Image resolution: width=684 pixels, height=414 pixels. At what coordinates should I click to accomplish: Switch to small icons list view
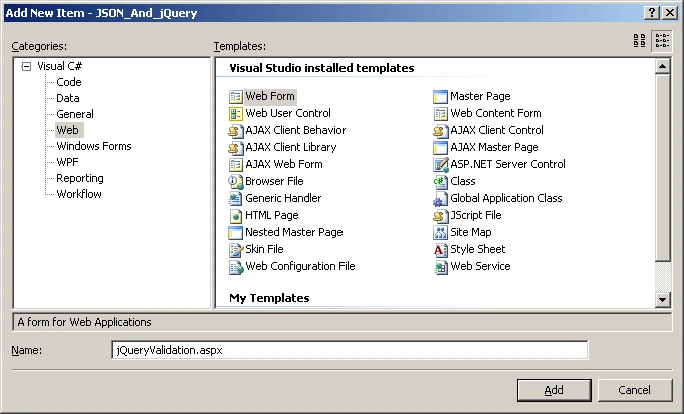662,41
